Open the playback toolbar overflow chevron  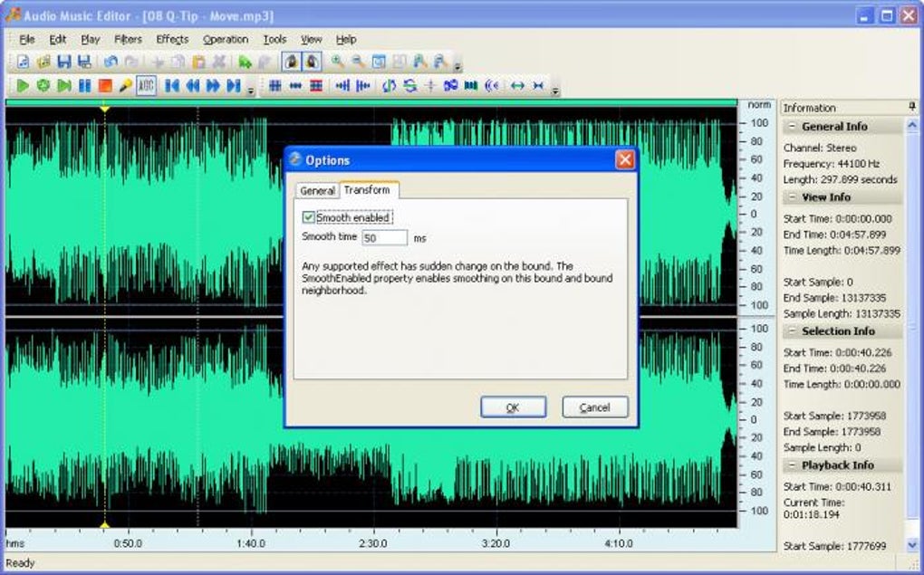pos(250,91)
